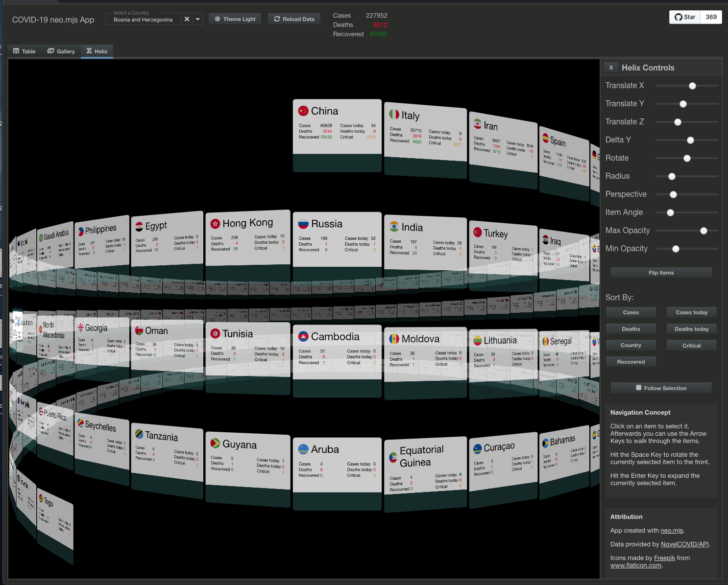Open the Select a Country dropdown arrow

198,19
